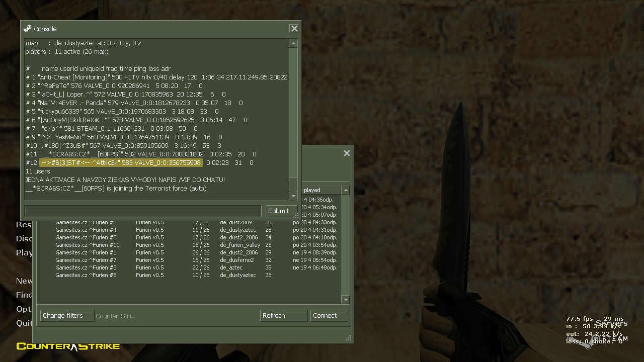644x362 pixels.
Task: Click the console scrollbar down arrow
Action: click(293, 196)
